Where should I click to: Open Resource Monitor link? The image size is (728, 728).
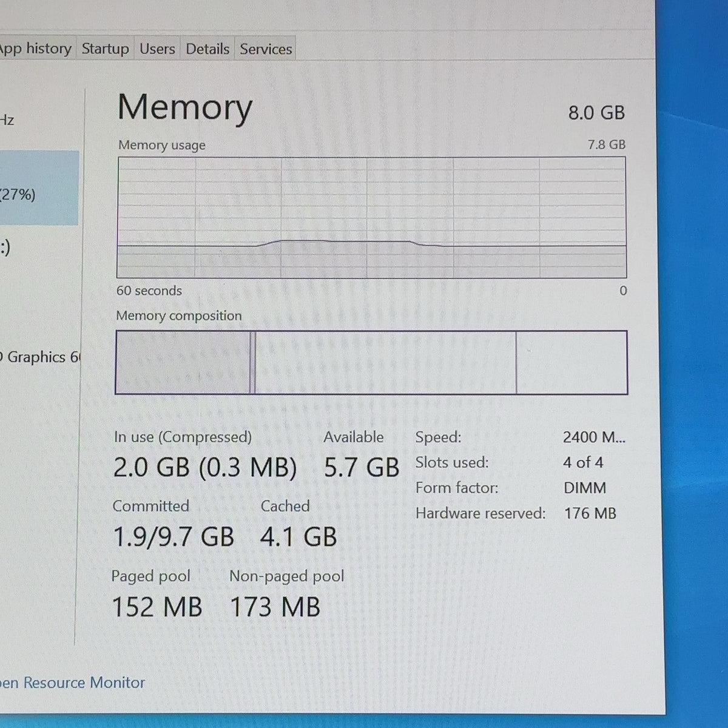[72, 682]
